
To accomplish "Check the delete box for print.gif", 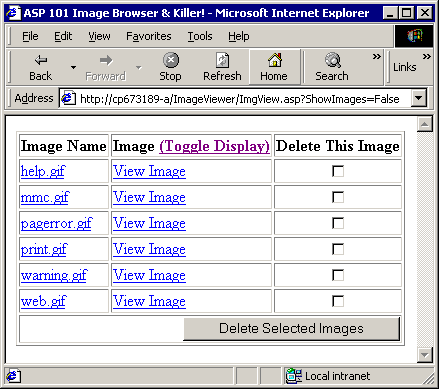I will [338, 249].
